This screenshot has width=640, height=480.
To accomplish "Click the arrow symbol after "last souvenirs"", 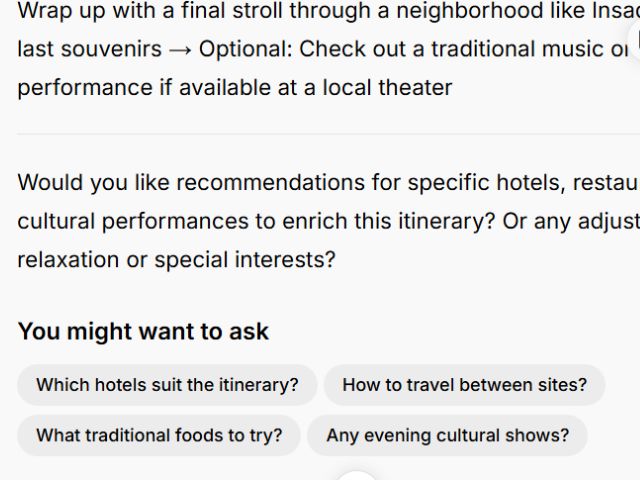I will (x=180, y=50).
